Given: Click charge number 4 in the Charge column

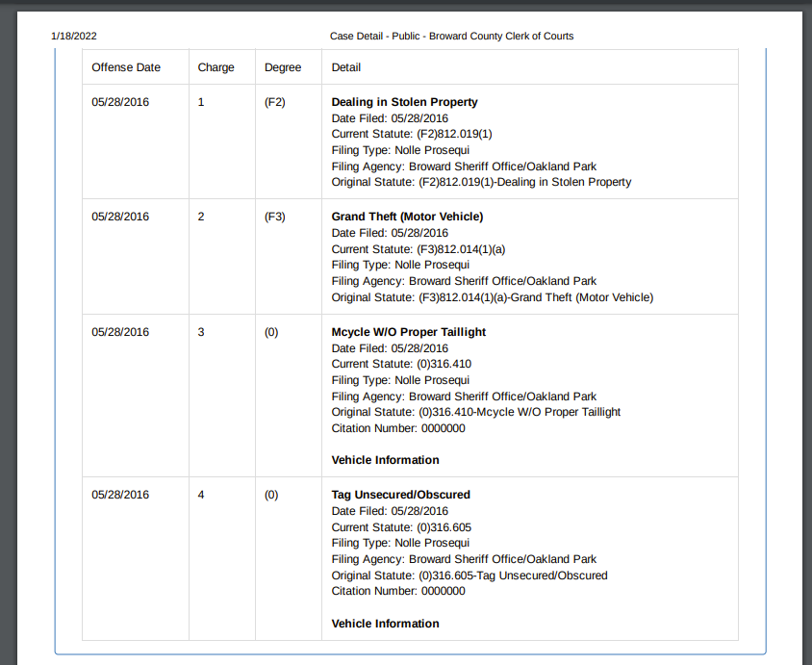Looking at the screenshot, I should coord(201,495).
